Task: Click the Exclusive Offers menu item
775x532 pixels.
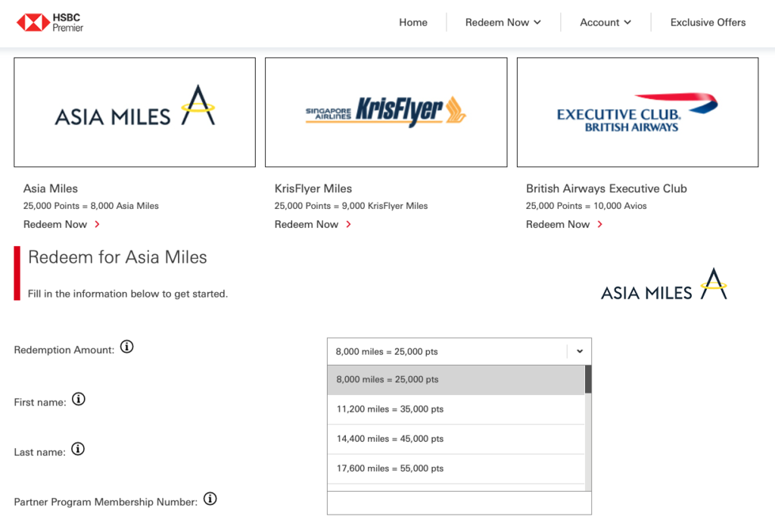Action: [708, 22]
